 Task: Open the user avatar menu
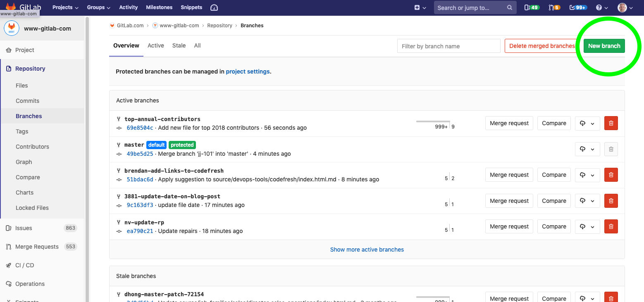pos(625,7)
